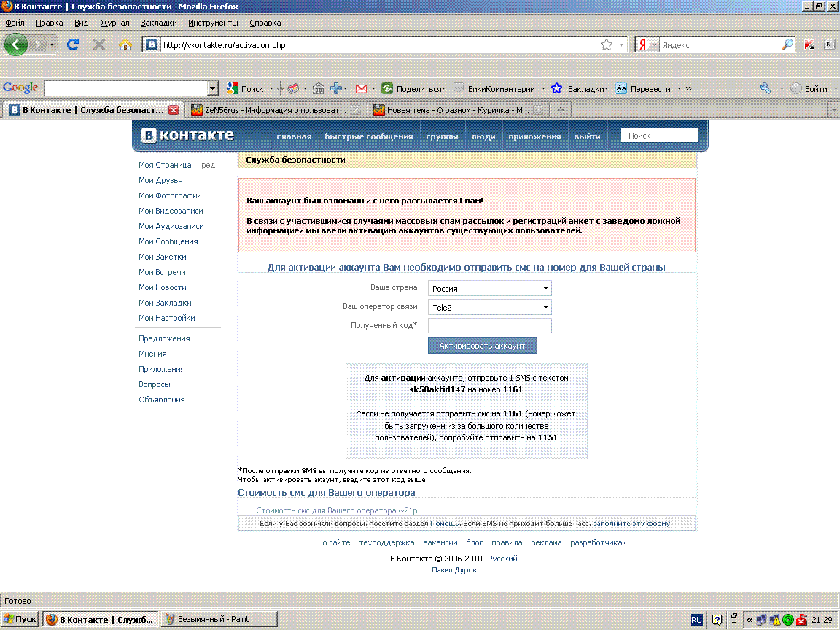Screen dimensions: 840x630
Task: Click the Перевести translate icon
Action: (x=621, y=89)
